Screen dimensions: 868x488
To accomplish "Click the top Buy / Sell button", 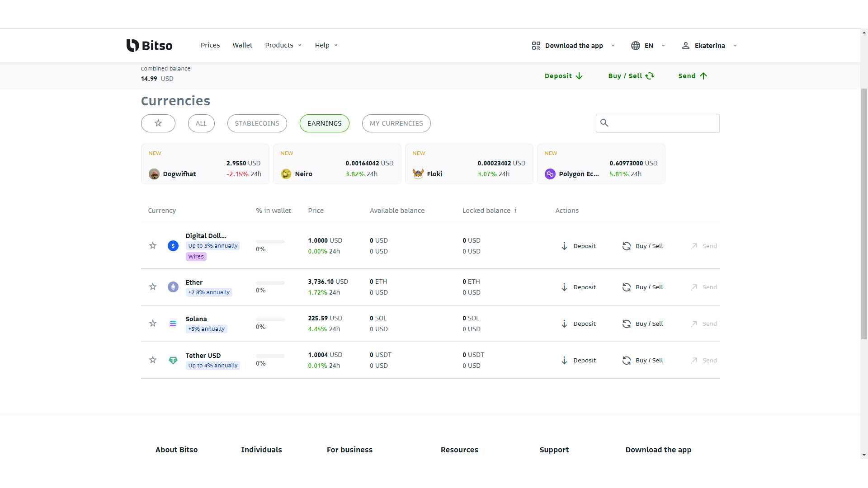I will pyautogui.click(x=631, y=76).
